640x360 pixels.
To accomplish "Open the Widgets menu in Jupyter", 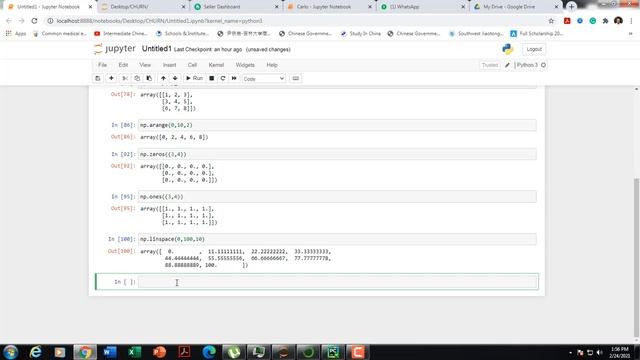I will tap(245, 65).
